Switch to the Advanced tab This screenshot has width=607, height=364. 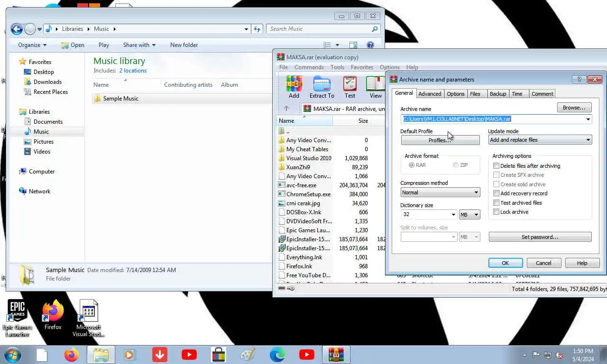point(430,94)
